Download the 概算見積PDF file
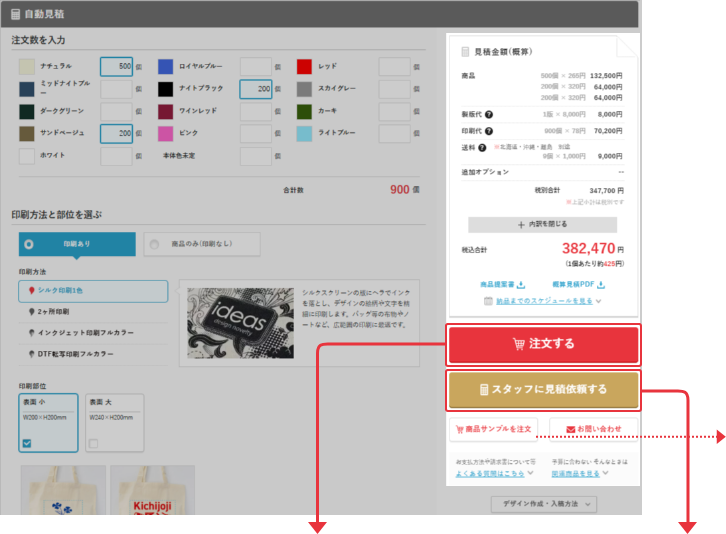The width and height of the screenshot is (726, 534). (x=573, y=284)
